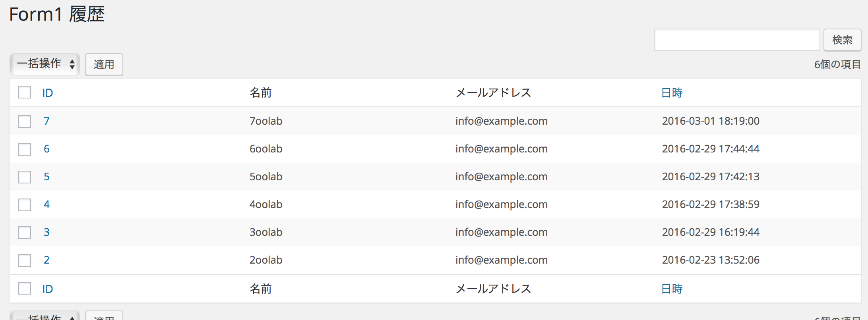Mark the checkbox for entry 3
This screenshot has height=320, width=868.
(x=25, y=232)
